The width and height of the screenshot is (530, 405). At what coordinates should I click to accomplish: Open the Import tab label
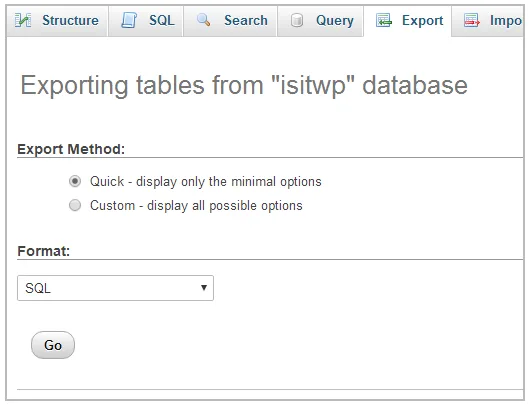(506, 21)
